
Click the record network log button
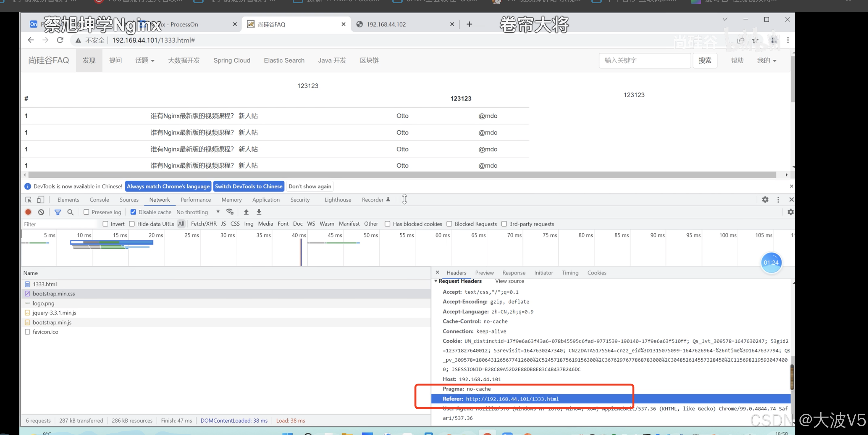[28, 212]
